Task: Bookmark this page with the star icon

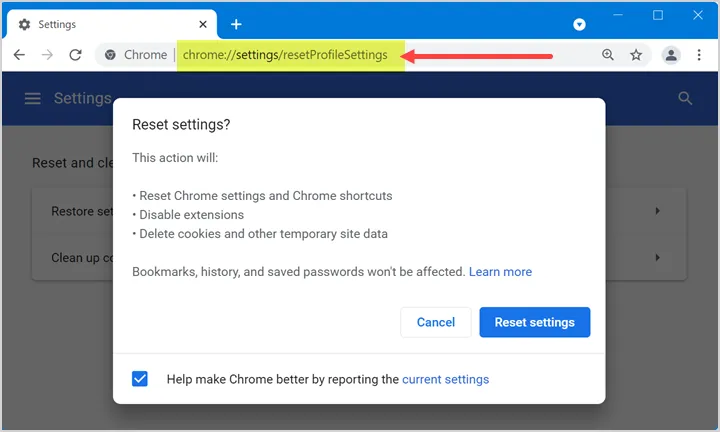Action: (x=636, y=55)
